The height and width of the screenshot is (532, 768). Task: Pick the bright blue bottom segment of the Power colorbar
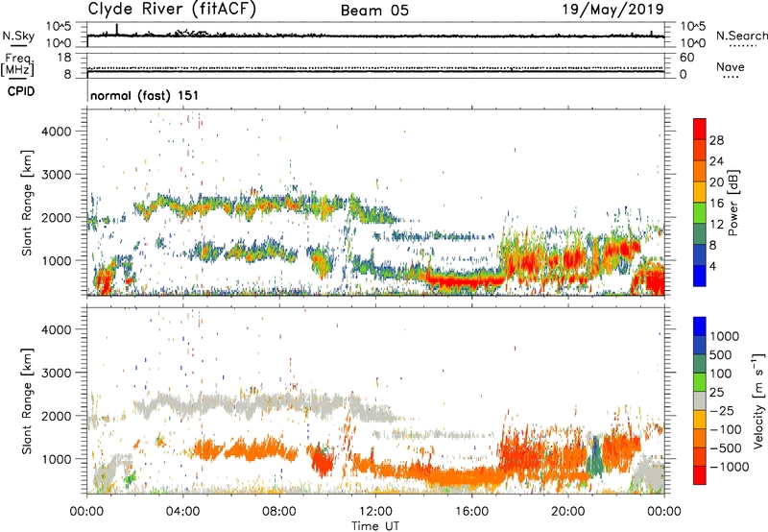tap(700, 276)
